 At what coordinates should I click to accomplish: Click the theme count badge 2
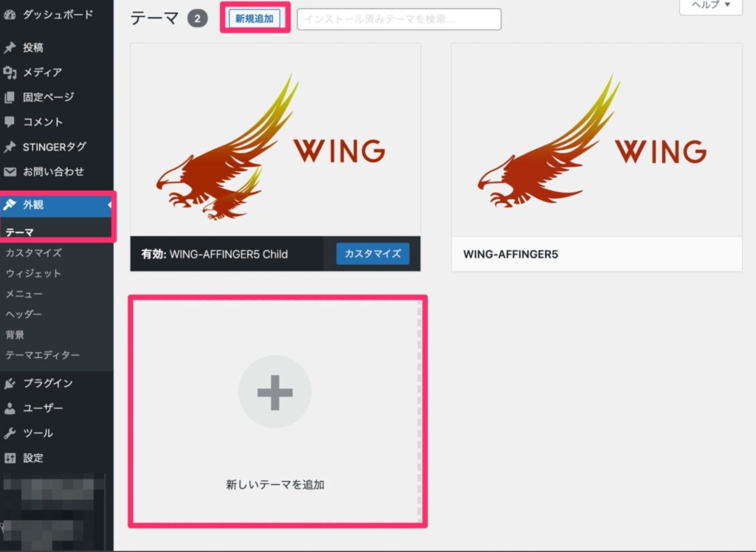pyautogui.click(x=197, y=18)
